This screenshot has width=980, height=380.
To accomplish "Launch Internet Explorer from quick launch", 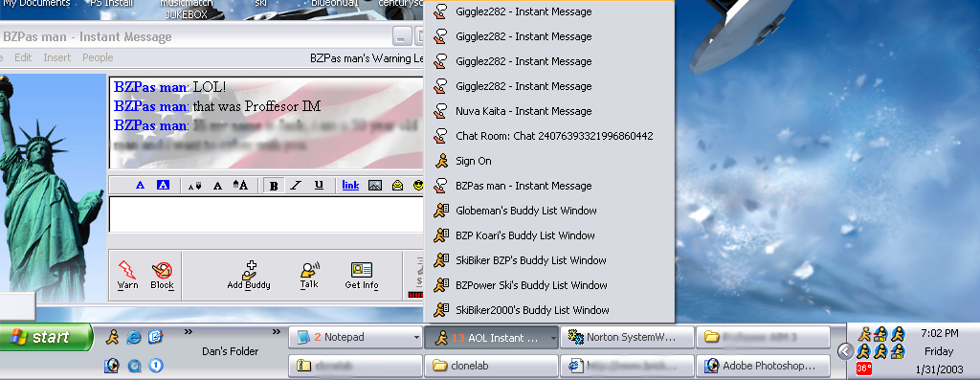I will tap(134, 338).
